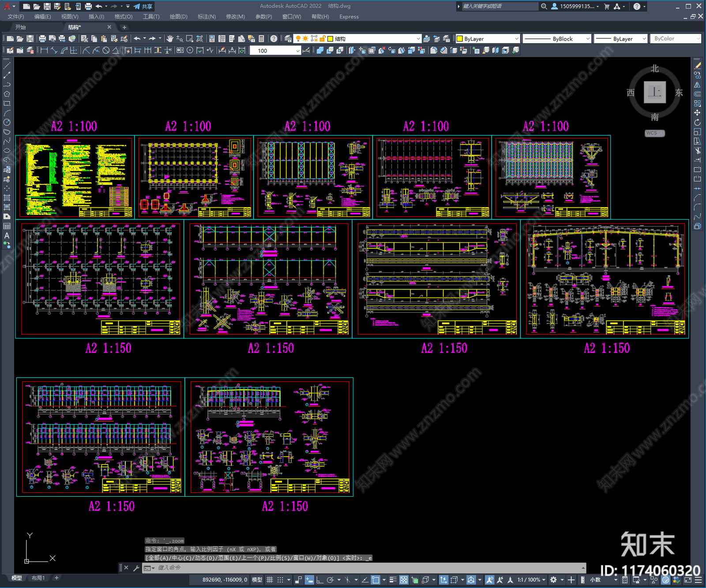The height and width of the screenshot is (588, 706).
Task: Select the Rectangle draw tool
Action: 7,104
